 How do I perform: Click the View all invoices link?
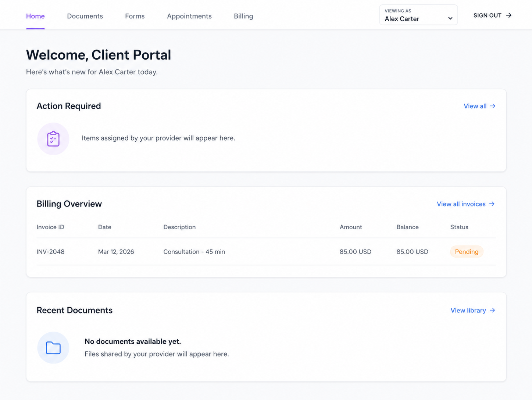[x=461, y=204]
